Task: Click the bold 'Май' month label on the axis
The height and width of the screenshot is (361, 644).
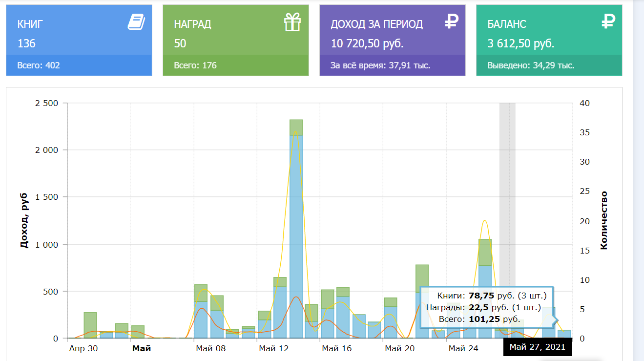Action: [142, 348]
